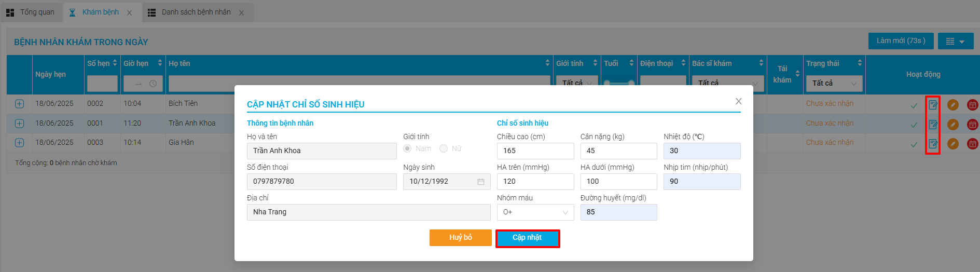
Task: Open the Giới tính filter dropdown
Action: coord(577,83)
